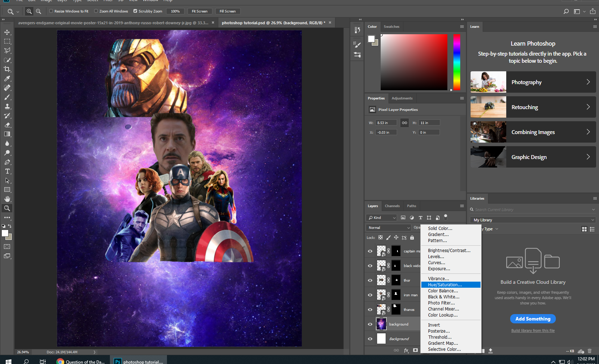Select the Healing Brush tool
599x364 pixels.
[7, 88]
